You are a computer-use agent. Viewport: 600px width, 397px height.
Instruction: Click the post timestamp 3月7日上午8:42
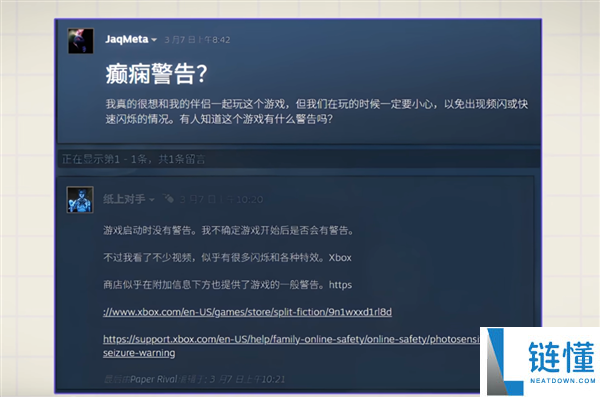coord(197,40)
